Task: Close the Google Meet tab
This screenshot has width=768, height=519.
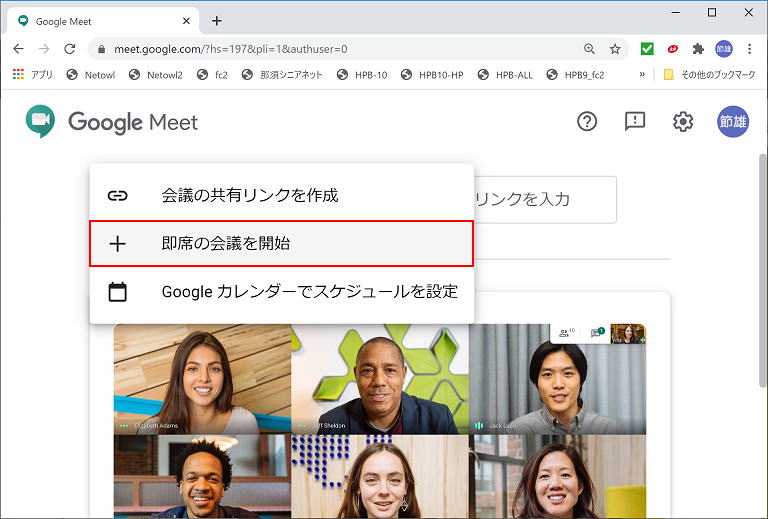Action: tap(186, 21)
